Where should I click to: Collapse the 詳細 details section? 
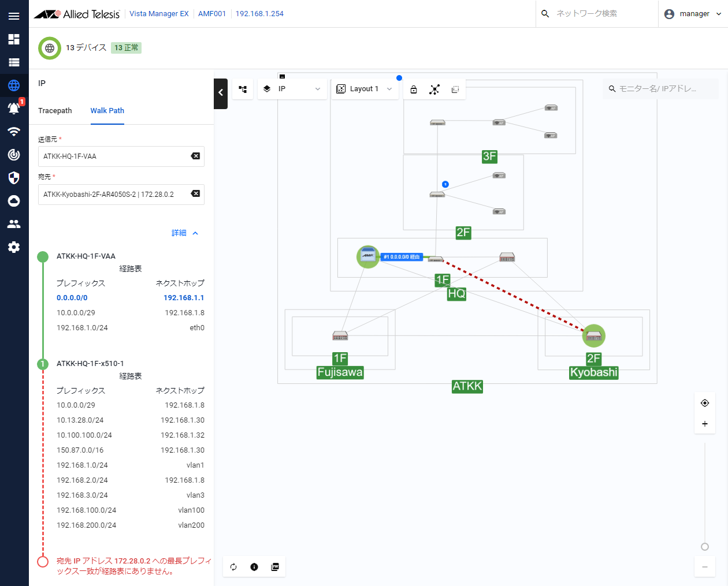(x=185, y=233)
